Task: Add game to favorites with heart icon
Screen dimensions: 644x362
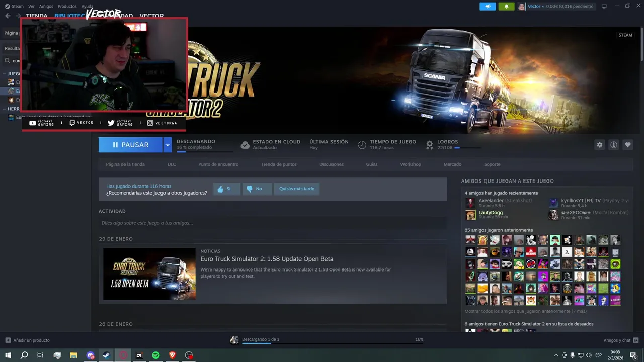Action: tap(628, 145)
